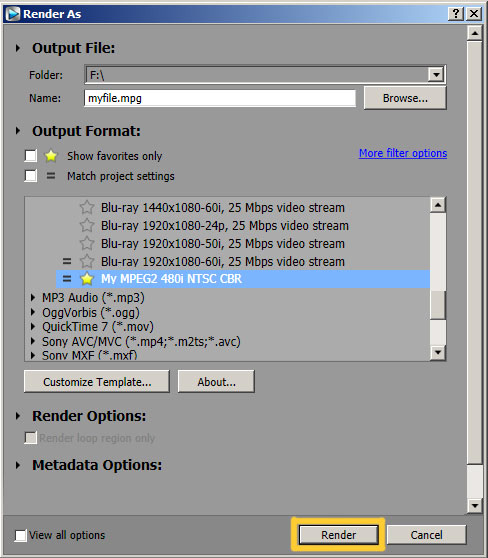This screenshot has height=558, width=488.
Task: Toggle View all options checkbox
Action: (x=20, y=535)
